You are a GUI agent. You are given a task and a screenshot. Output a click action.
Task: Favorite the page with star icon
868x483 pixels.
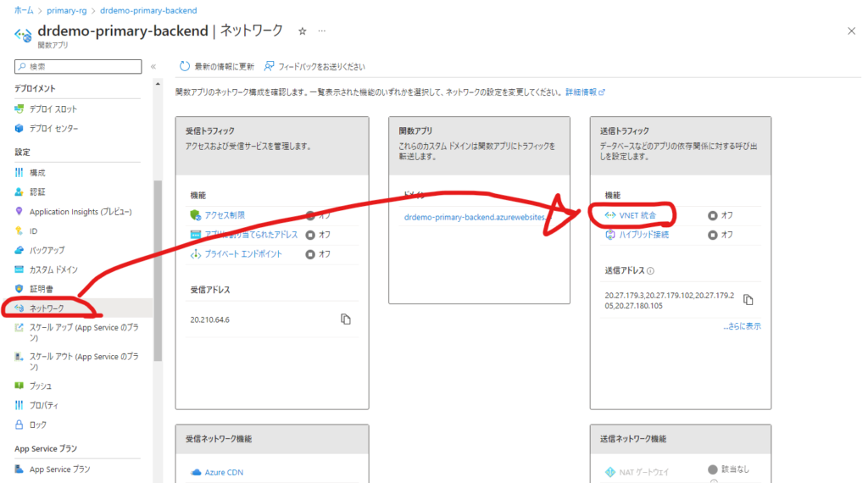point(303,31)
